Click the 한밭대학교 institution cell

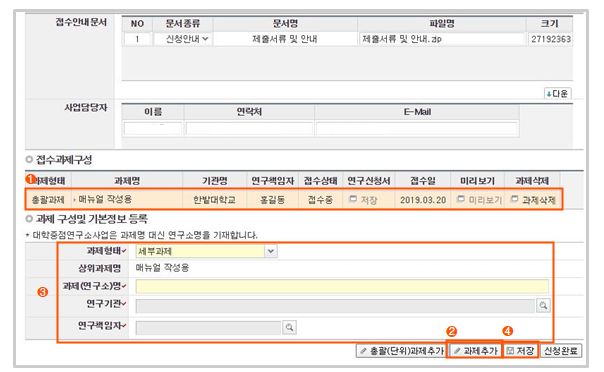214,200
